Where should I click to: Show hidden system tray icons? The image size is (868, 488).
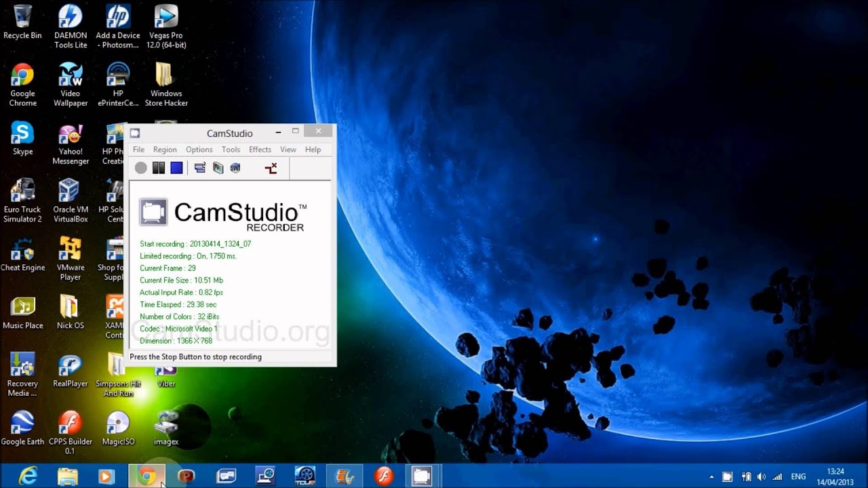point(711,476)
